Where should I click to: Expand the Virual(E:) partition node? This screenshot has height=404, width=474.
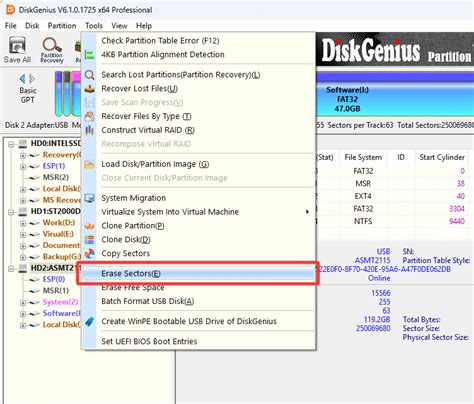[23, 235]
